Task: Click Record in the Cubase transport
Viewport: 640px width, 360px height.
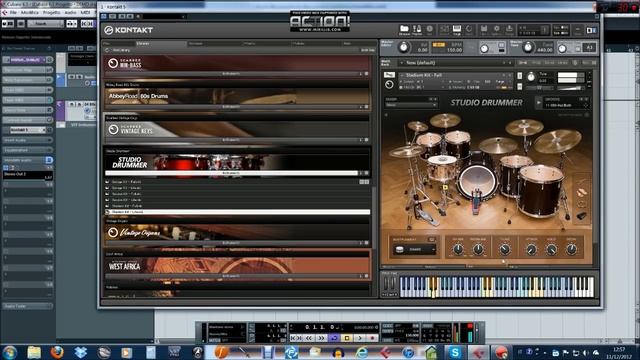Action: (372, 338)
